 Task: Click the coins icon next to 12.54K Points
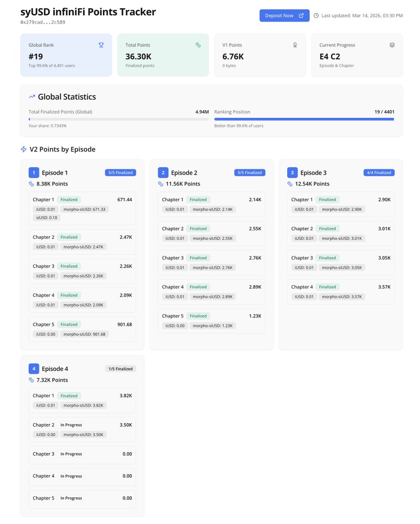tap(290, 184)
